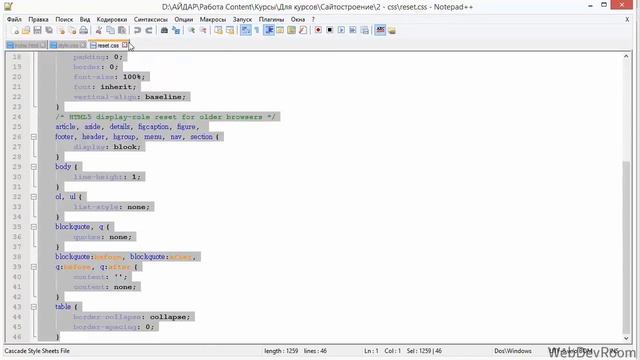Paste clipboard using toolbar Paste icon
The height and width of the screenshot is (360, 640).
[122, 30]
